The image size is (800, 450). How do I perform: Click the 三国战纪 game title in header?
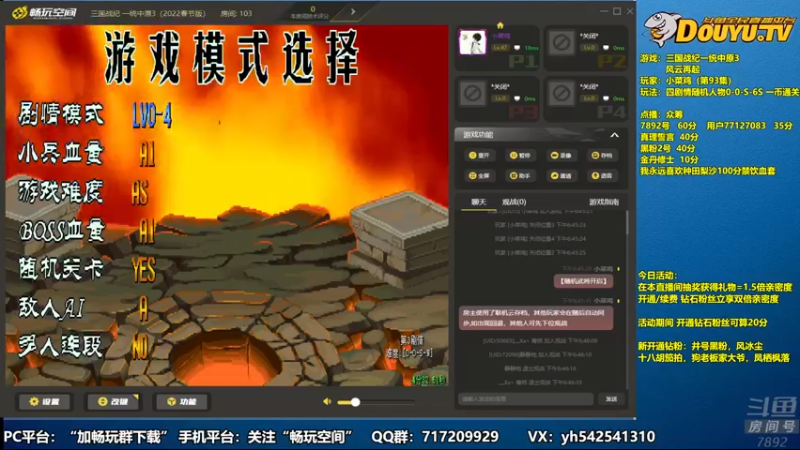tap(148, 13)
